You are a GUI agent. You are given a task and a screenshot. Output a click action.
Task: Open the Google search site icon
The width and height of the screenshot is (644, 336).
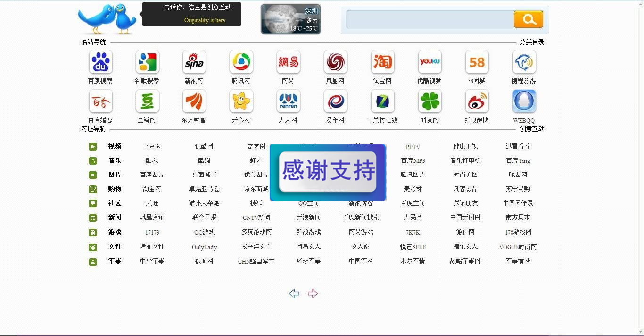click(x=147, y=62)
